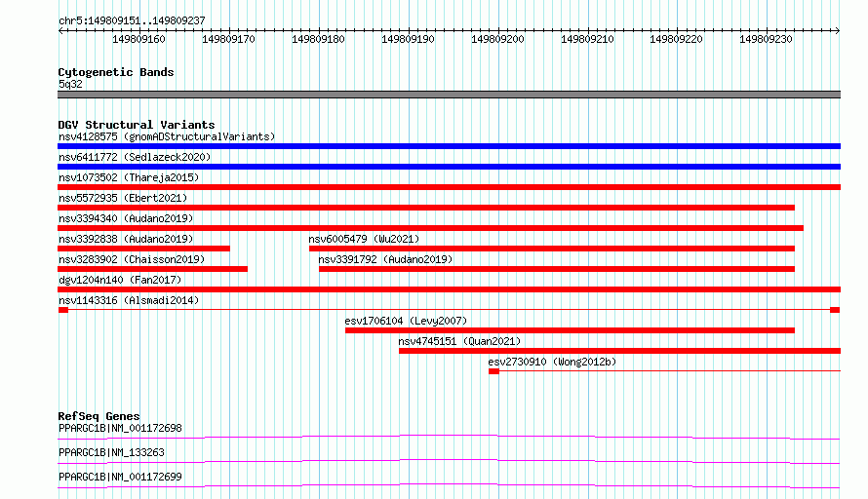Click the red bar of nsv6005479
Image resolution: width=868 pixels, height=499 pixels.
click(x=552, y=249)
